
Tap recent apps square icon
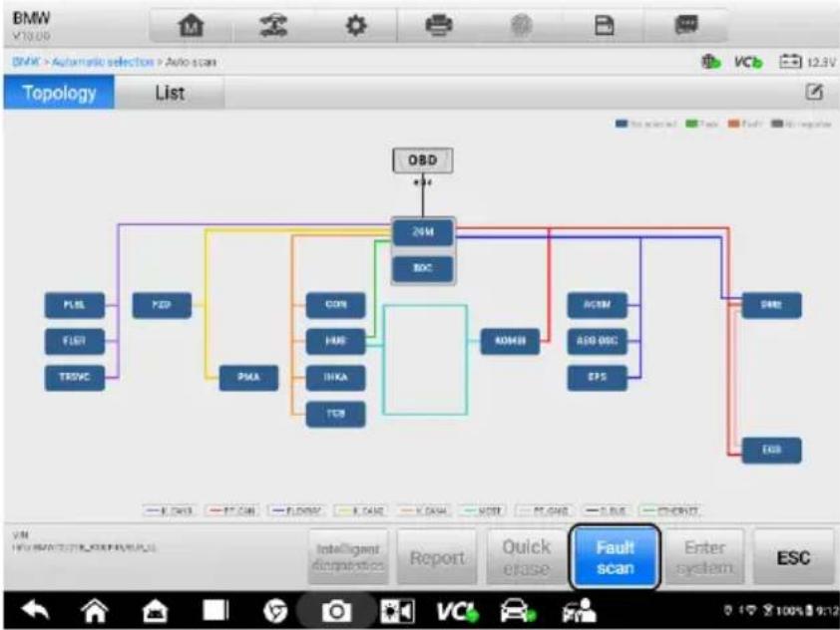pyautogui.click(x=215, y=611)
